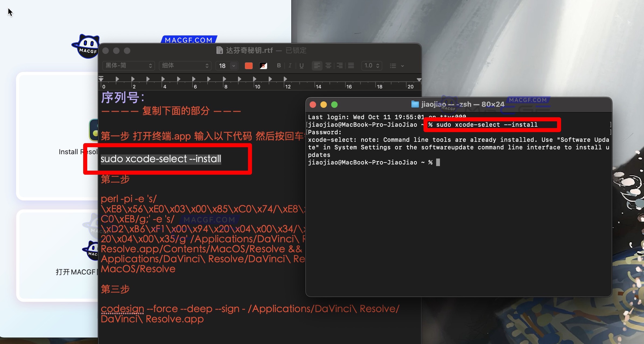Click the orange text color swatch
Image resolution: width=644 pixels, height=344 pixels.
[x=248, y=66]
